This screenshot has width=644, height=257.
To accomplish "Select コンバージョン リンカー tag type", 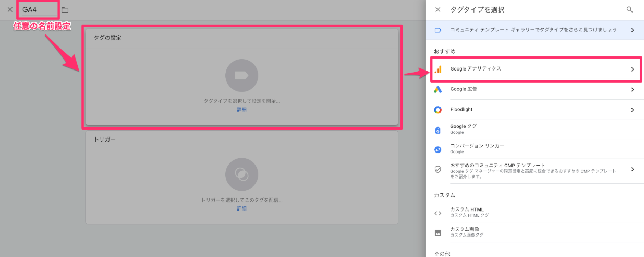I will click(534, 149).
